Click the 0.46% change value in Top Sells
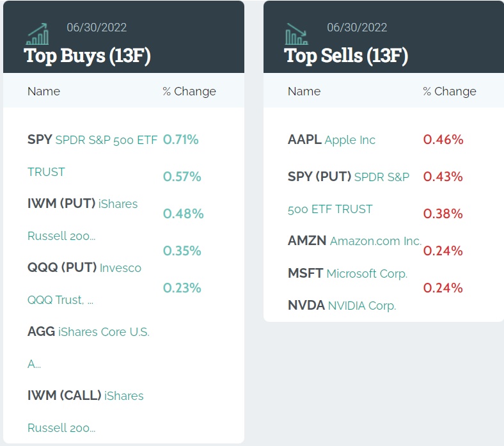504x446 pixels. [x=443, y=139]
